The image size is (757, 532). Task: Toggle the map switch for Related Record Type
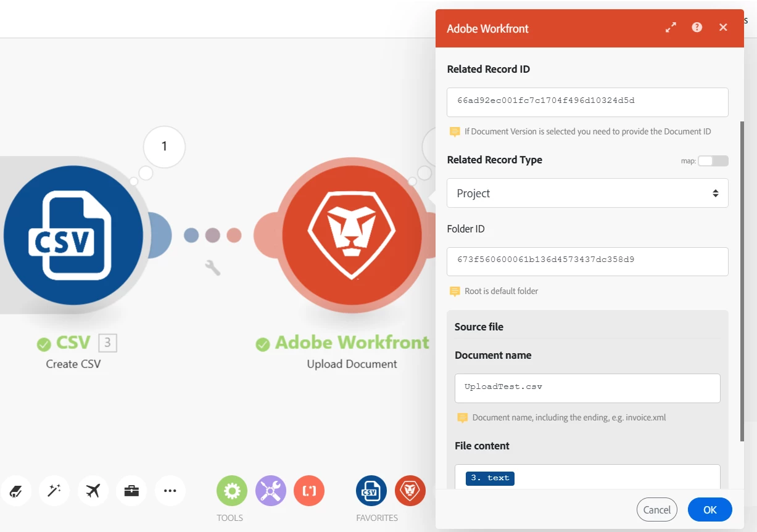(713, 161)
